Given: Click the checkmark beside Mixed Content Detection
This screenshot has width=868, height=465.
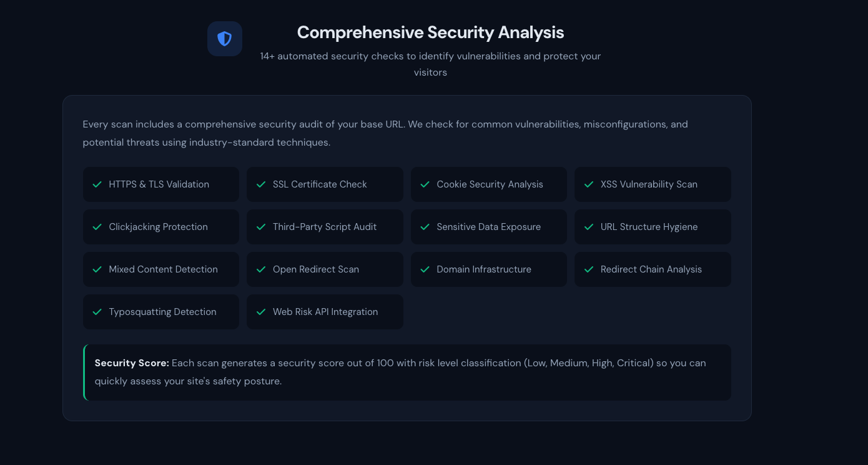Looking at the screenshot, I should (x=97, y=269).
